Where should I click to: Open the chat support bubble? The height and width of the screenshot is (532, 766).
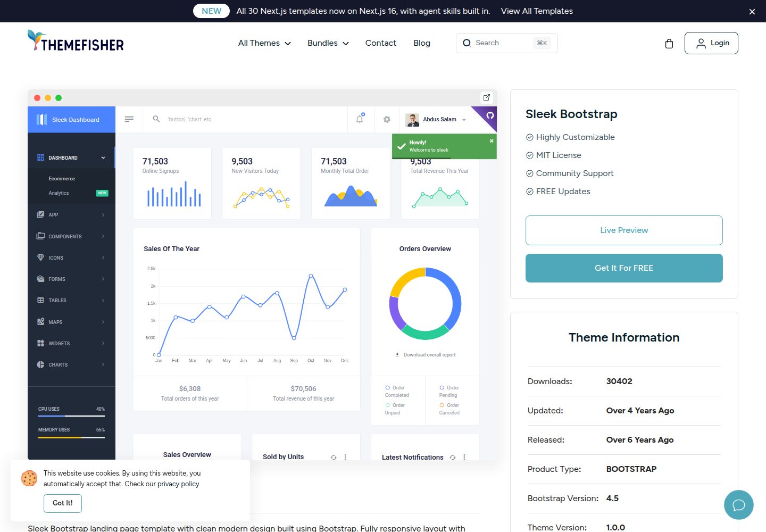click(x=739, y=505)
